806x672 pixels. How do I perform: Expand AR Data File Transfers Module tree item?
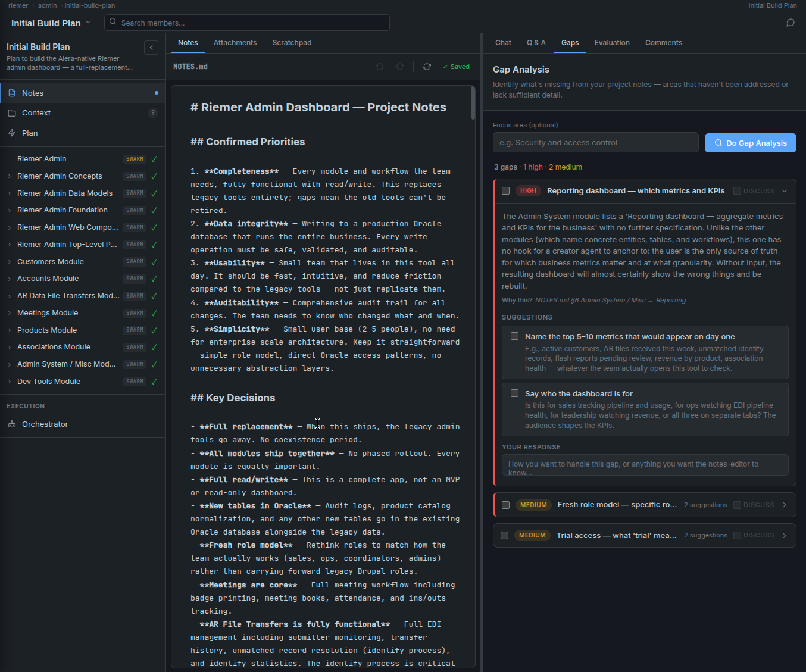(10, 296)
